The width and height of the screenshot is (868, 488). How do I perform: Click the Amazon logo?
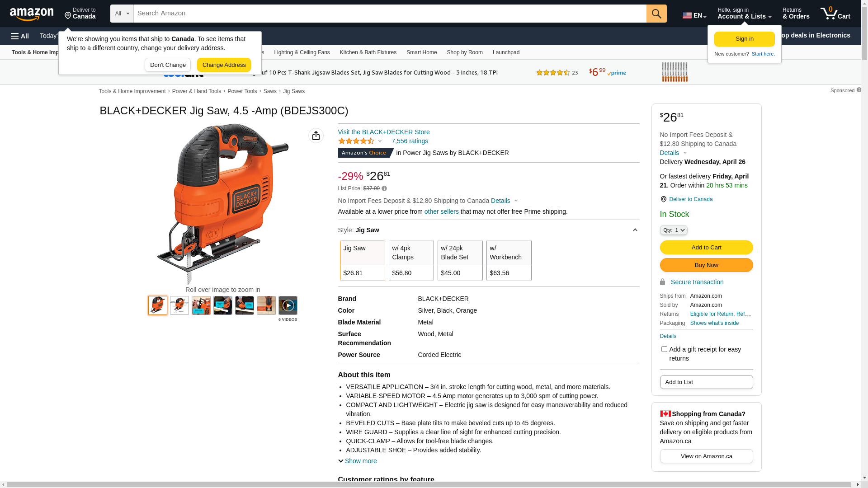(32, 14)
